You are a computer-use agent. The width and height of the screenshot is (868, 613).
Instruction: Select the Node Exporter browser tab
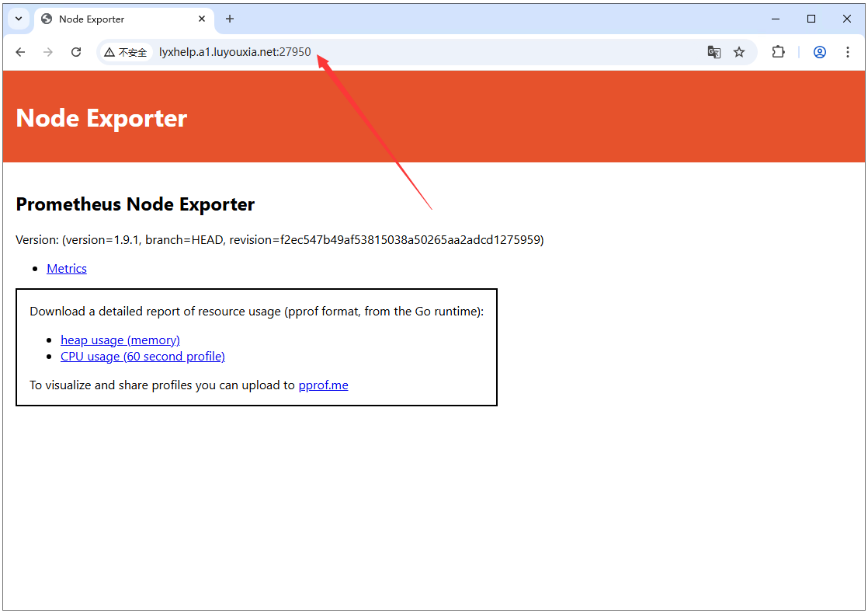(x=109, y=19)
